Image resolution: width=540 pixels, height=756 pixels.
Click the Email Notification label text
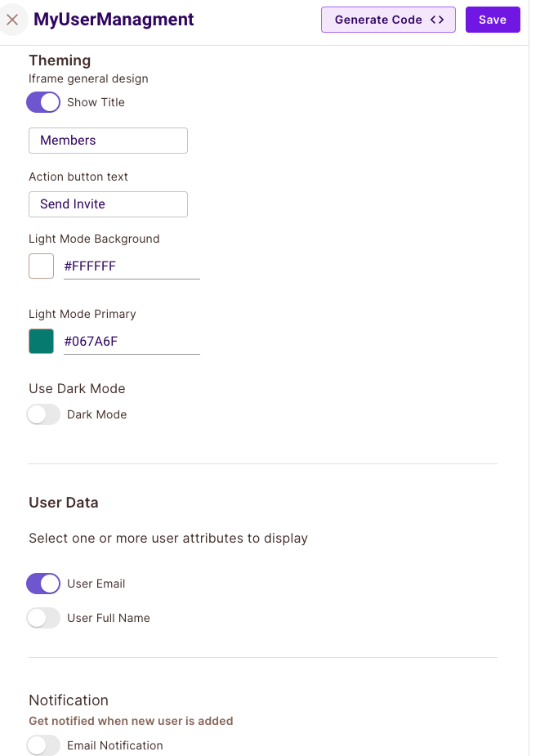tap(114, 745)
